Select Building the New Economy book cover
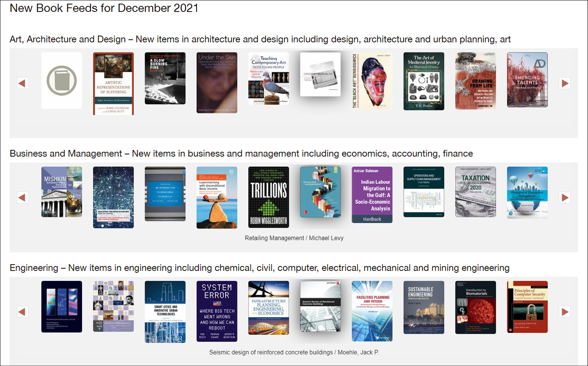The height and width of the screenshot is (366, 588). click(113, 197)
